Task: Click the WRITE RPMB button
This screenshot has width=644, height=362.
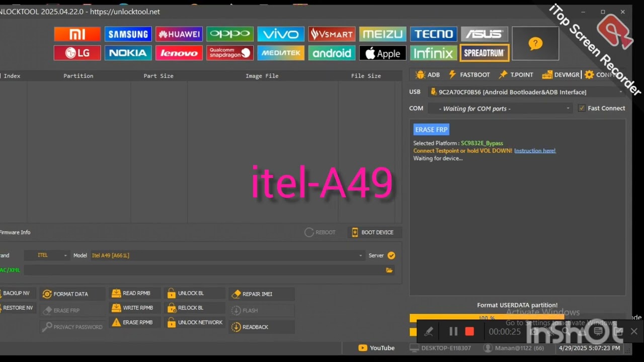Action: pyautogui.click(x=135, y=308)
